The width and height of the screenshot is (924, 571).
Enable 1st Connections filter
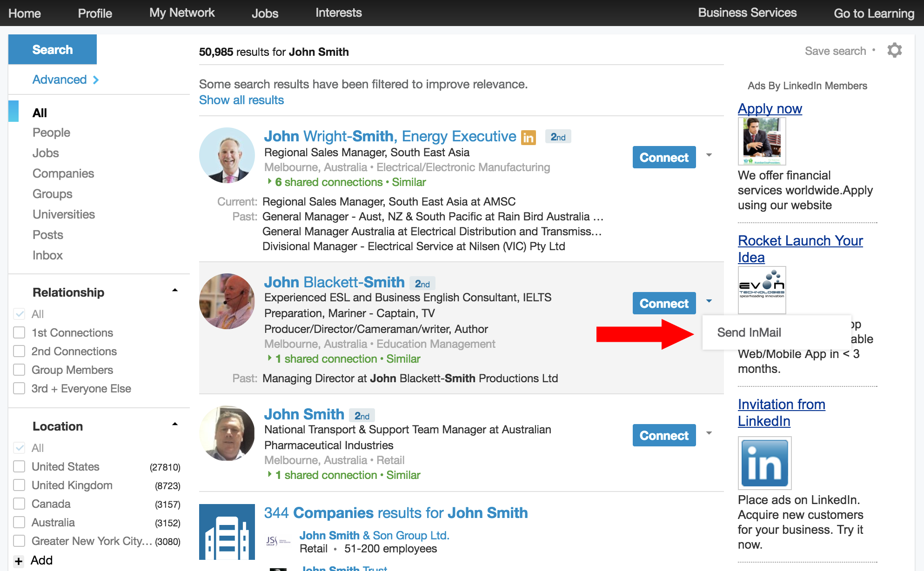click(x=19, y=332)
